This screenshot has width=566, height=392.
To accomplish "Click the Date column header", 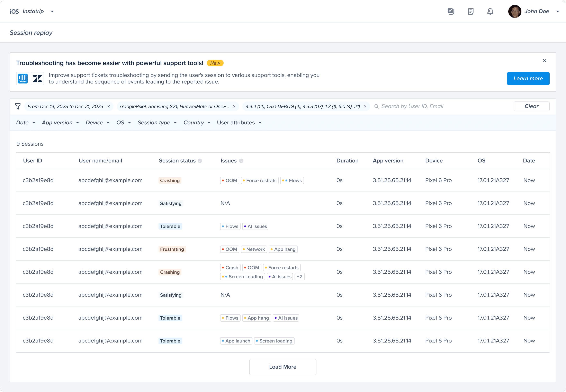I will [529, 161].
